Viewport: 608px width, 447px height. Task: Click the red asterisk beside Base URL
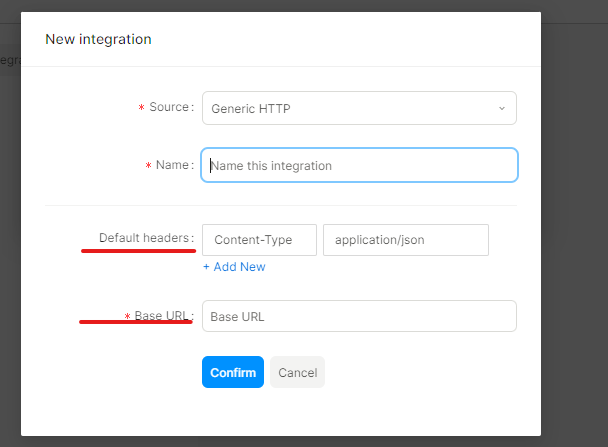[127, 317]
